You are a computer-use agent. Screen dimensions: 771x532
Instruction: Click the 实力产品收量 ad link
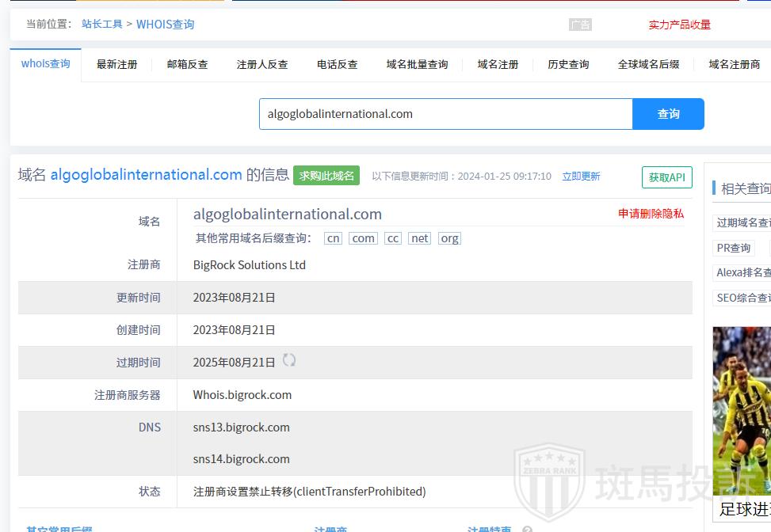click(x=679, y=25)
